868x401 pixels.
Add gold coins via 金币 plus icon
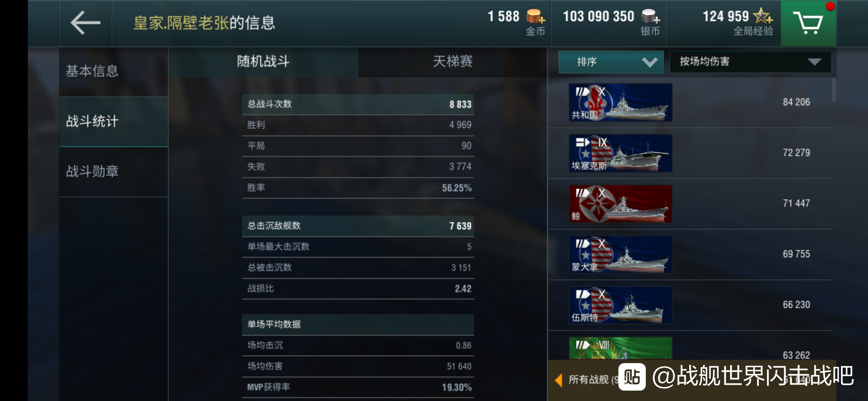pos(536,17)
